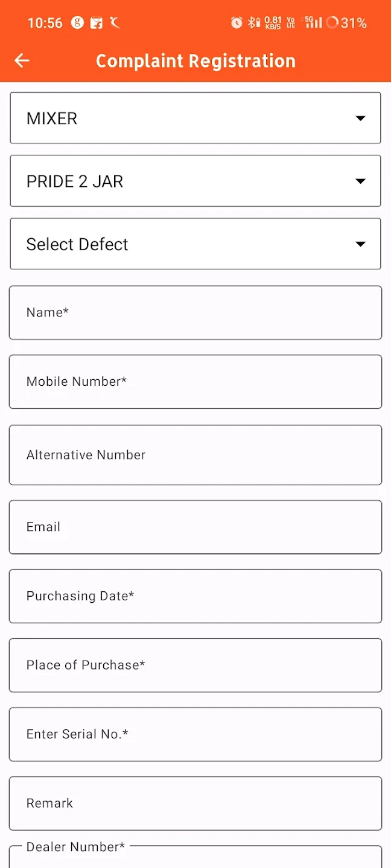Select the Alternative Number field
Viewport: 391px width, 868px height.
195,455
